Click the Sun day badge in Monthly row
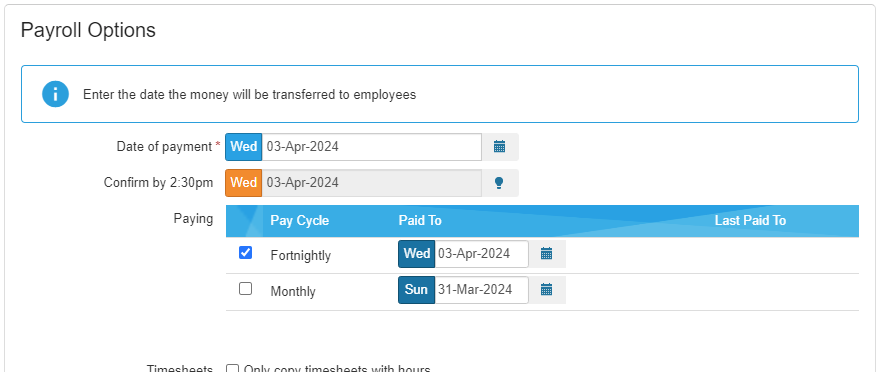Image resolution: width=885 pixels, height=372 pixels. 417,290
